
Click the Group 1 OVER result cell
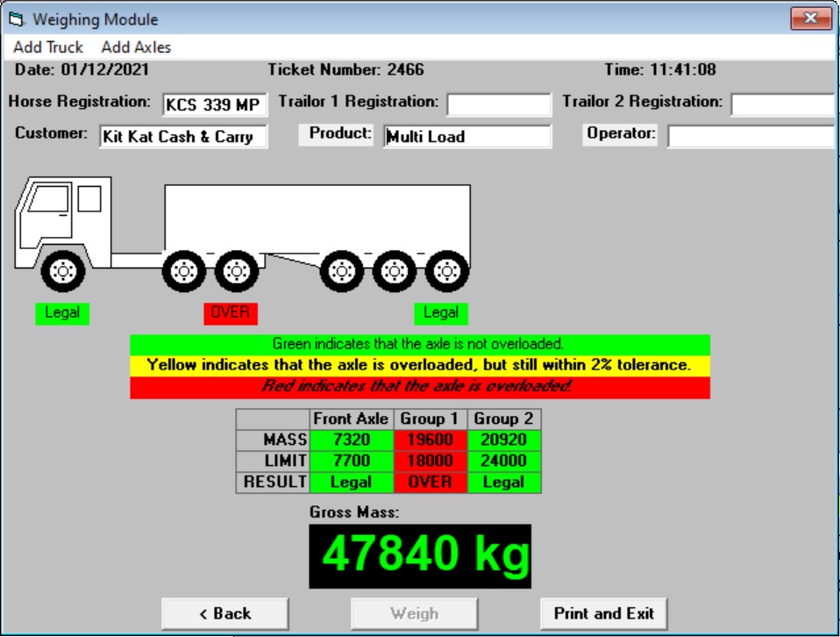tap(431, 482)
